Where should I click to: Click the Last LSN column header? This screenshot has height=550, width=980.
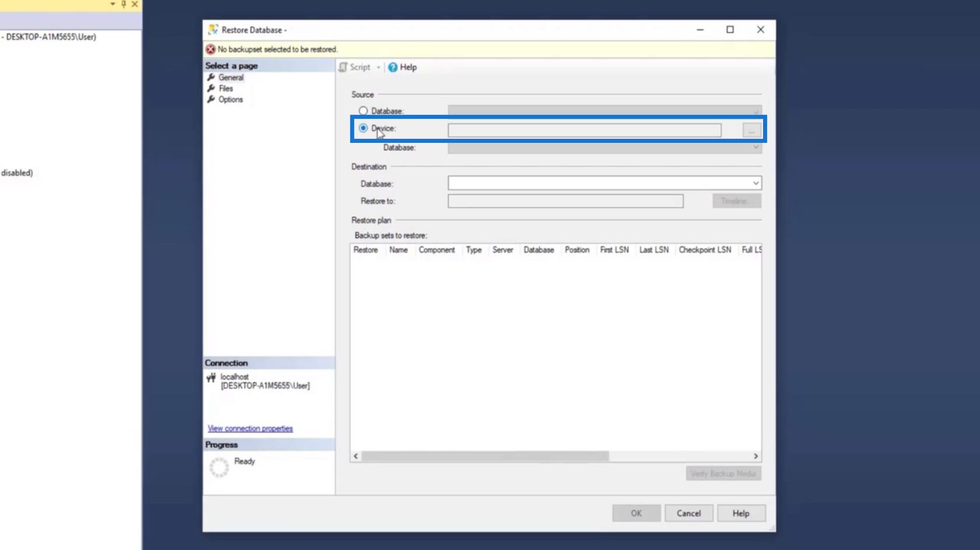(654, 250)
